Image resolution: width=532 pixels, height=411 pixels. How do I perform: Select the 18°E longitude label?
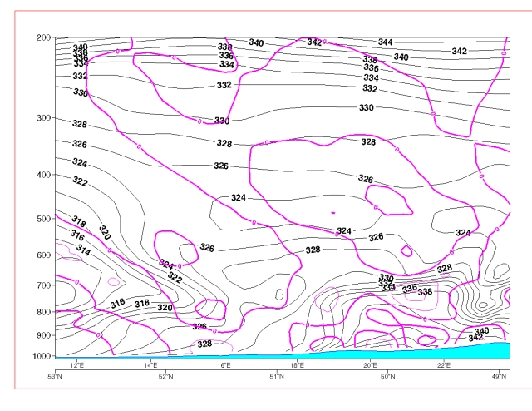tap(297, 365)
